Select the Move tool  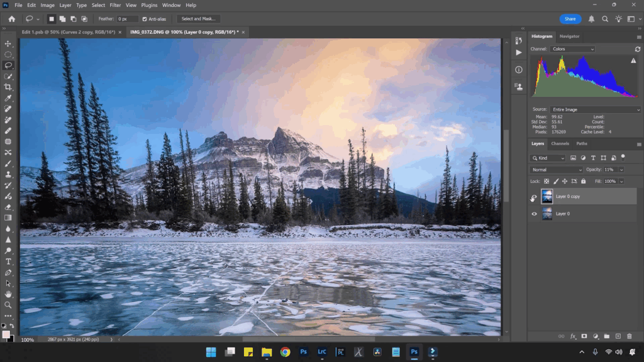8,43
